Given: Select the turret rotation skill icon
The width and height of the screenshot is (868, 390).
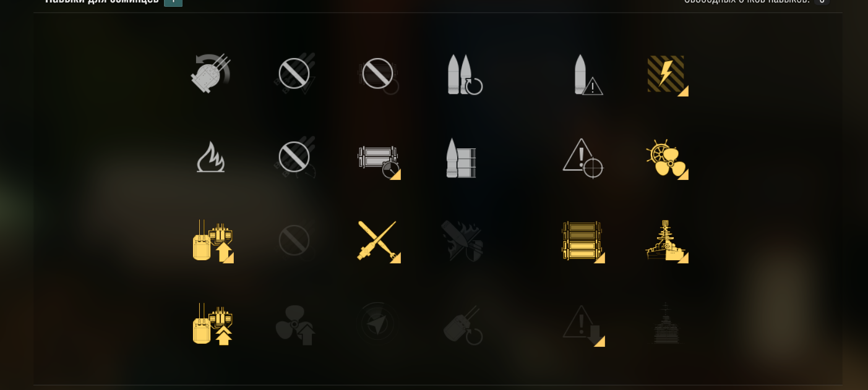Looking at the screenshot, I should pyautogui.click(x=210, y=74).
